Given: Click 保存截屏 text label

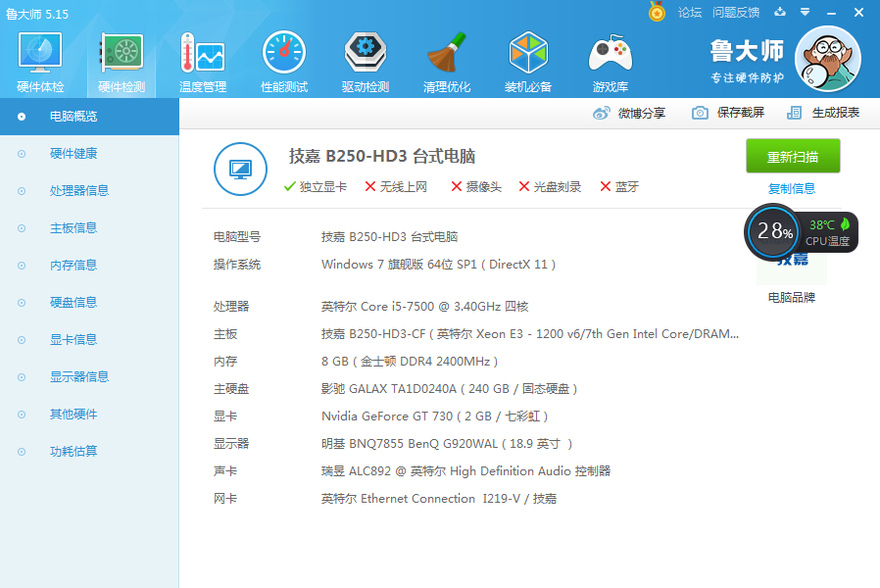Looking at the screenshot, I should click(x=740, y=113).
